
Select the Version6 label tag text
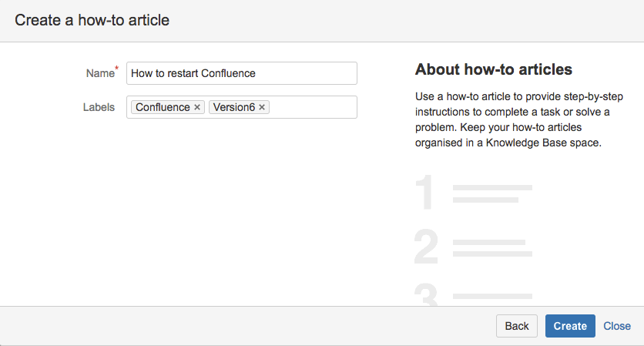233,107
